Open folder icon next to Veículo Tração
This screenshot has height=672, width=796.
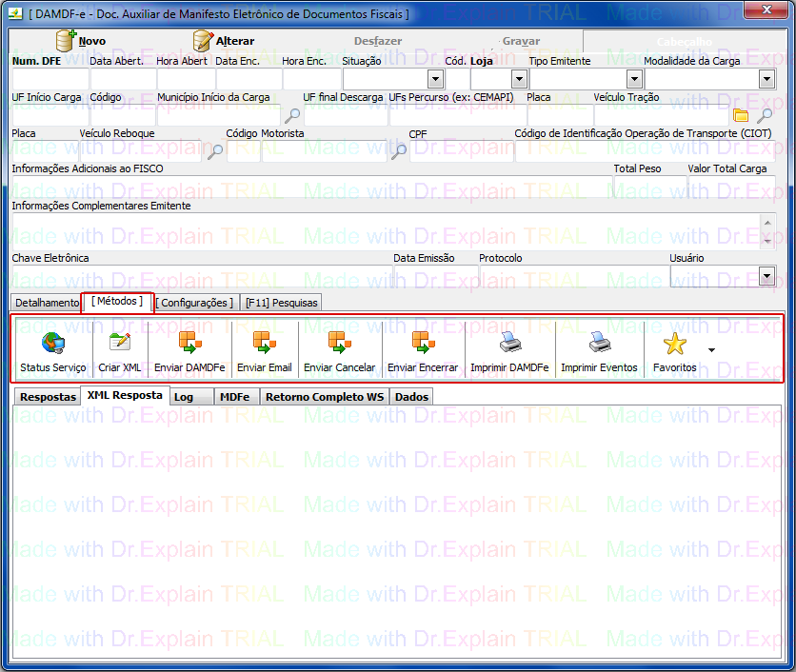click(741, 116)
